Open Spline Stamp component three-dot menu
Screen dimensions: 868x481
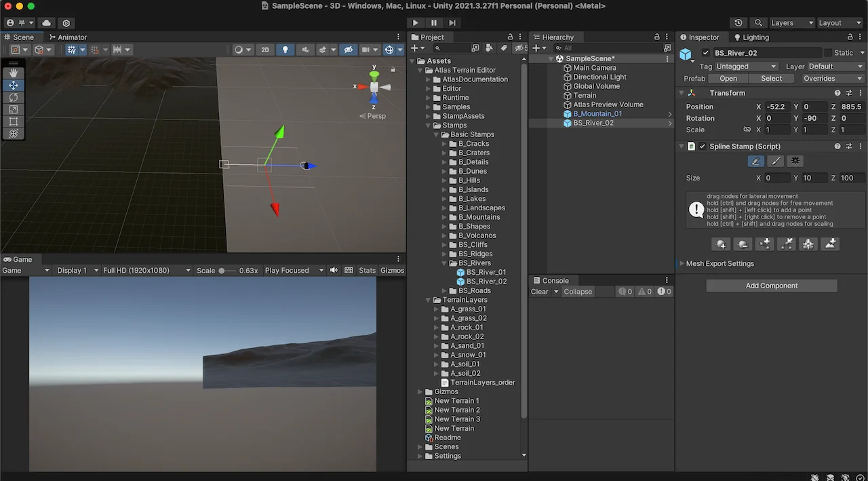pyautogui.click(x=860, y=147)
